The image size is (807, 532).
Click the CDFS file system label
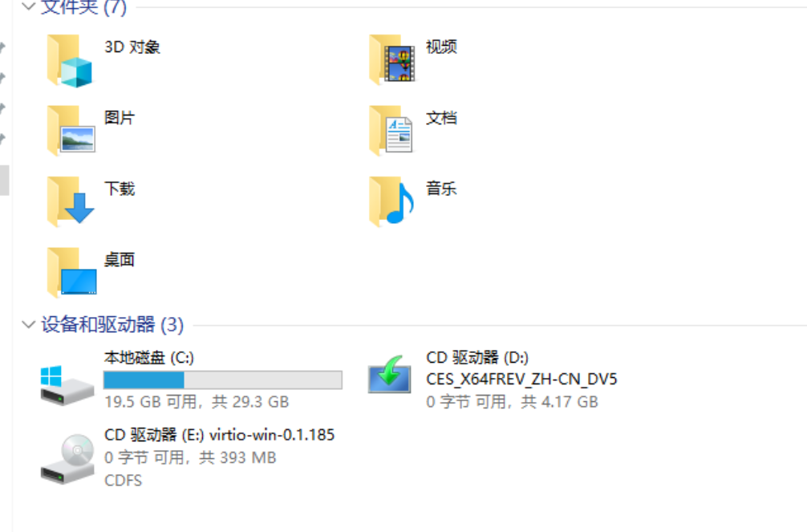123,481
